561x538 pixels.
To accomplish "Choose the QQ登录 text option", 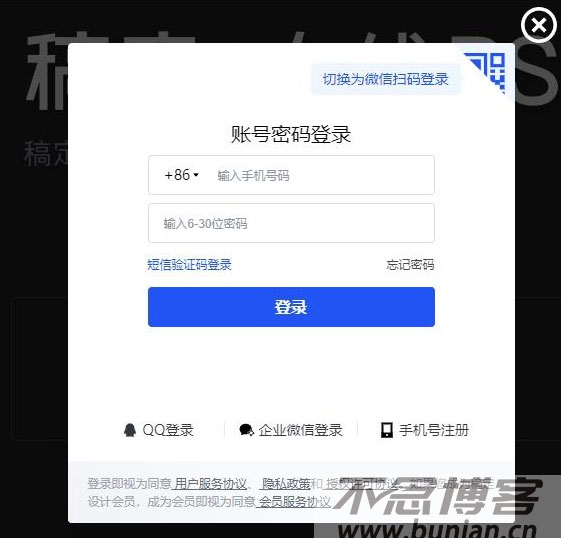I will pyautogui.click(x=168, y=430).
